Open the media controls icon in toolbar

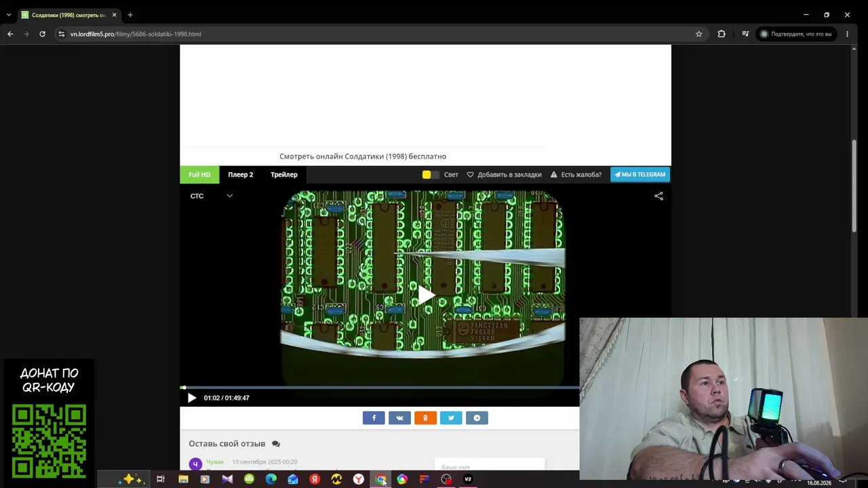pos(745,34)
